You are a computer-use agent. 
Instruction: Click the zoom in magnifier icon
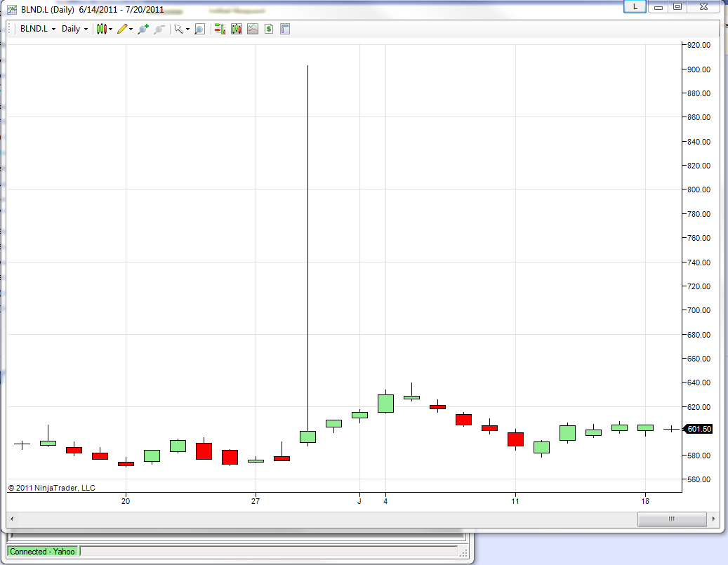[143, 29]
